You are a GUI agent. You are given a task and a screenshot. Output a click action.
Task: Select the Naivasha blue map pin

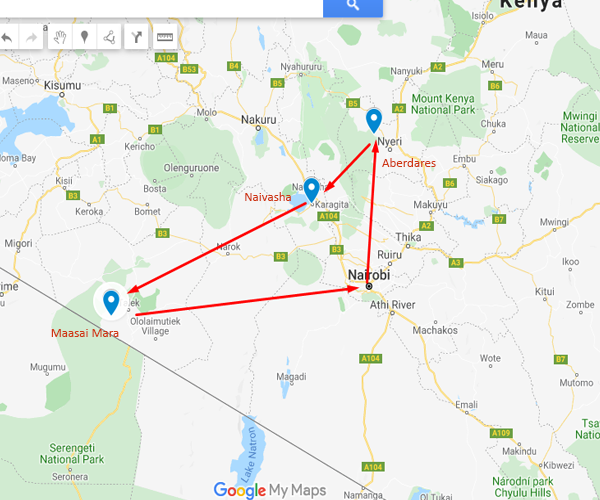(x=312, y=190)
